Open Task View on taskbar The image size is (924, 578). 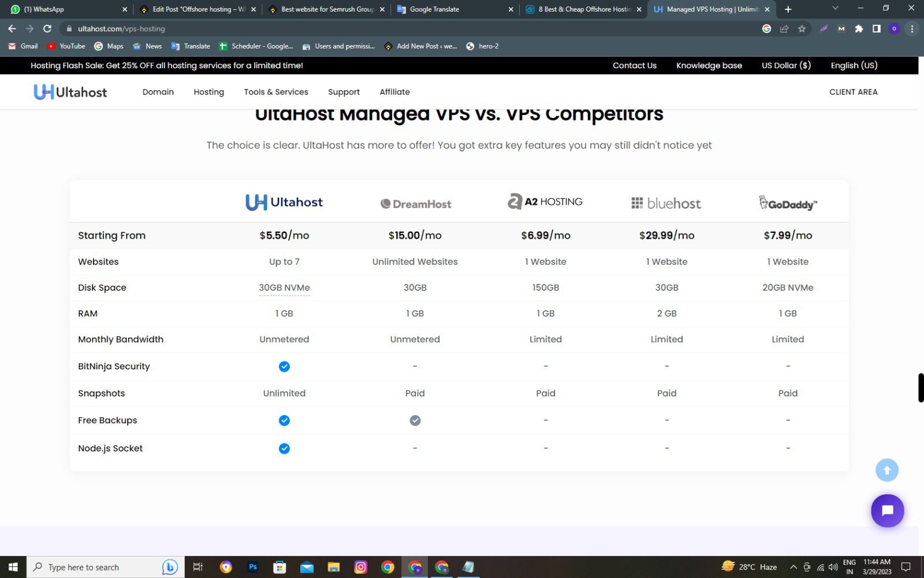(198, 567)
